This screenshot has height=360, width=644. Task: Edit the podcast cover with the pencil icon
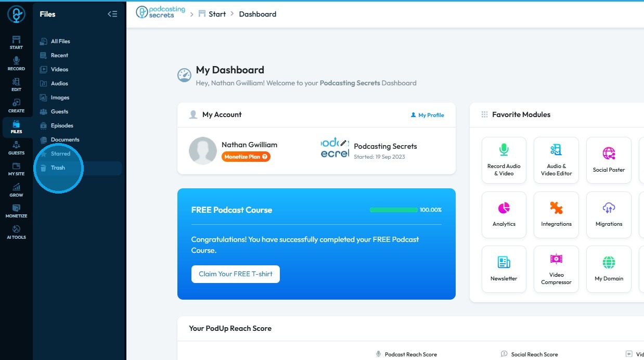pyautogui.click(x=343, y=143)
